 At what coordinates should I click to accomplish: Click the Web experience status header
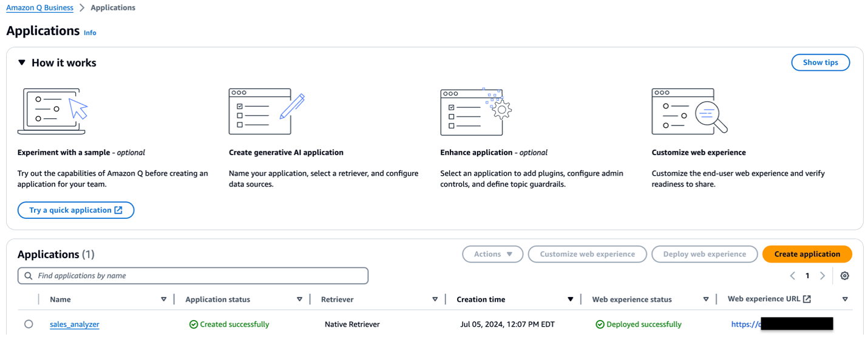pos(632,299)
